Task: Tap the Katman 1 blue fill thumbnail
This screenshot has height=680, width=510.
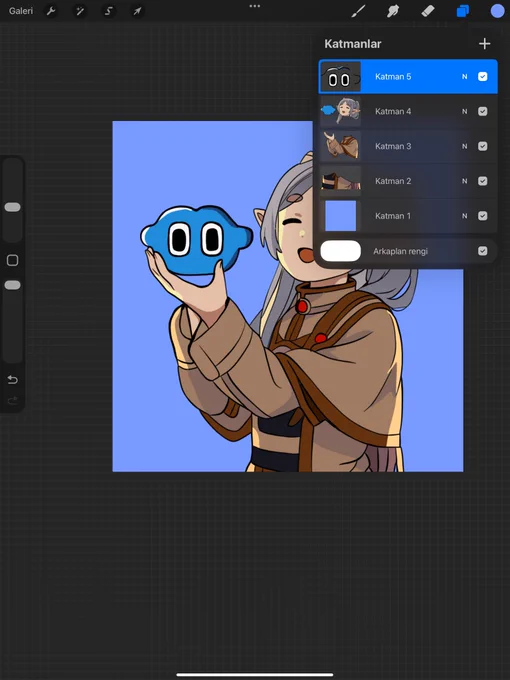Action: point(341,216)
